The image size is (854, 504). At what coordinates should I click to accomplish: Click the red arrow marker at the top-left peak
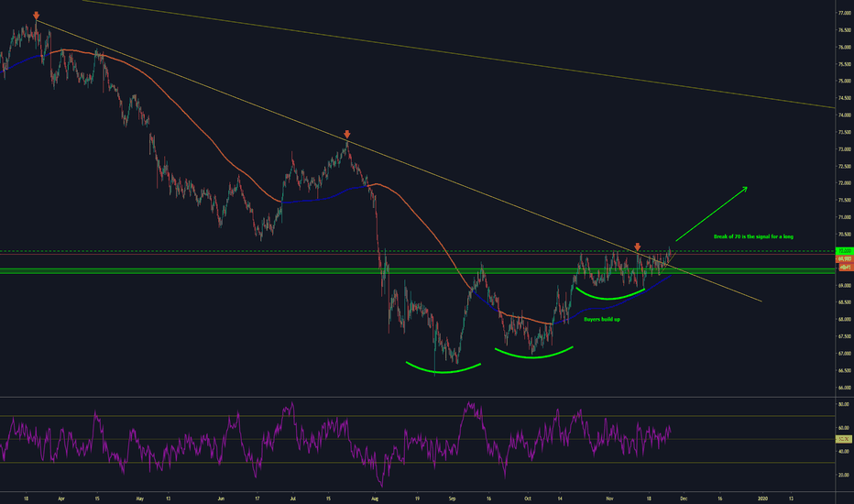[36, 16]
